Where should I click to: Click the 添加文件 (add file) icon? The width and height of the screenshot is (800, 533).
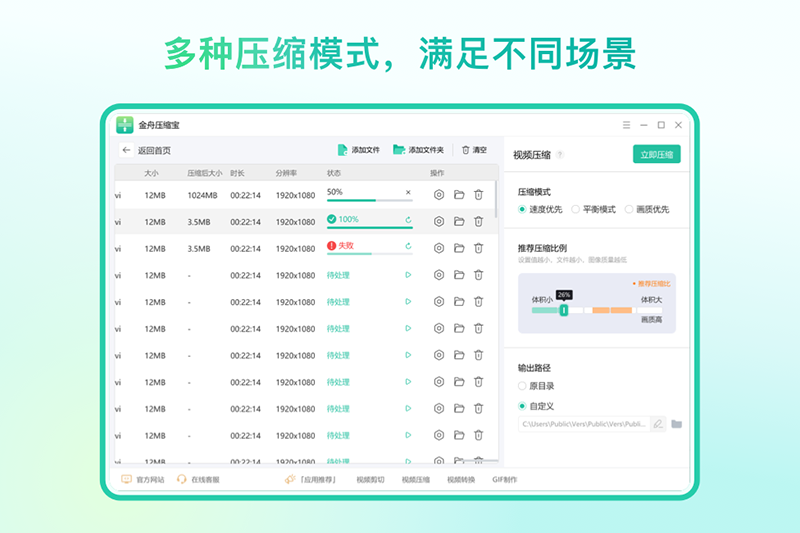pyautogui.click(x=343, y=150)
